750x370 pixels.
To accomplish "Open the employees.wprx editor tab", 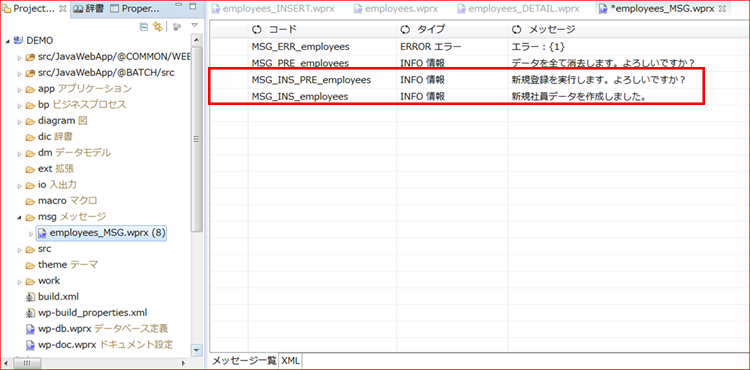I will 397,9.
